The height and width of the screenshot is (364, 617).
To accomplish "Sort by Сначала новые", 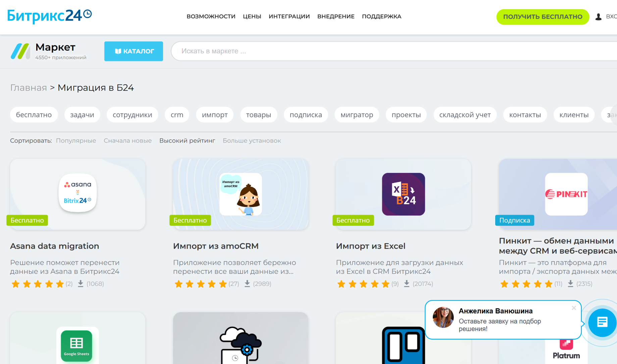I will tap(127, 141).
